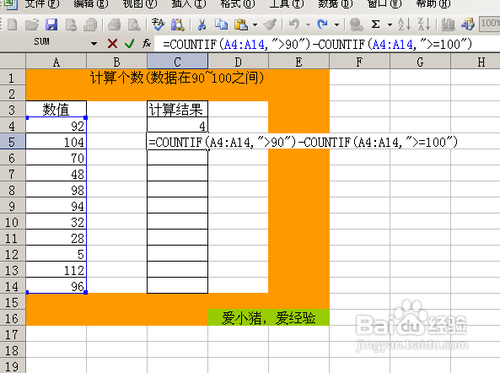Open the 窗口(W) menu
The height and width of the screenshot is (373, 500).
tap(384, 4)
